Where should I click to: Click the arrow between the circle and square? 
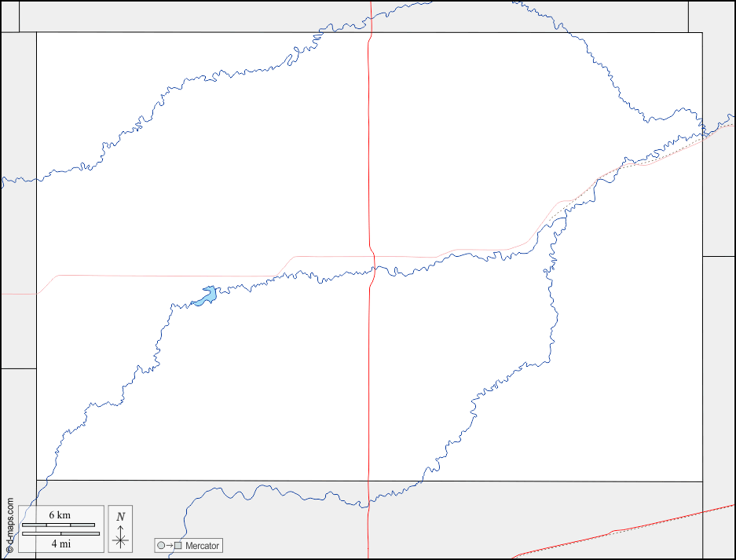tap(170, 546)
